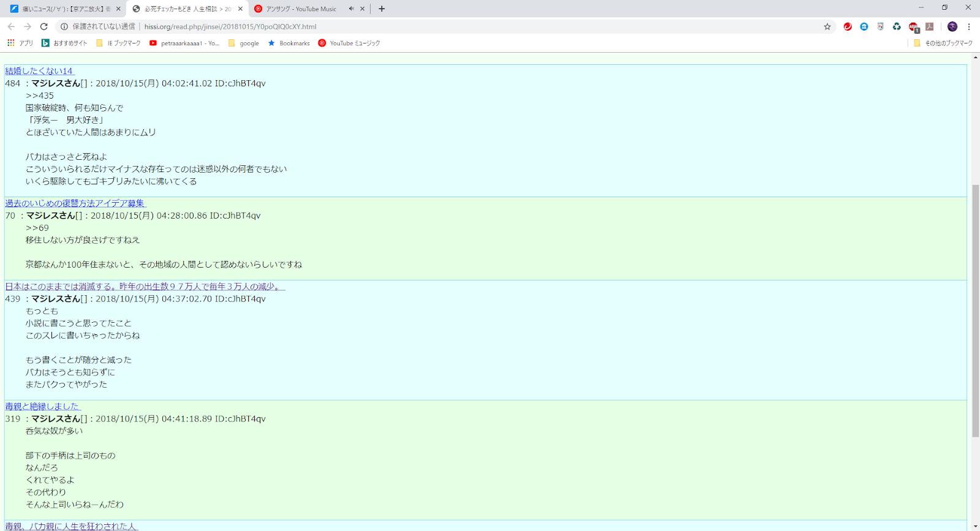Mute the YouTube Music tab audio icon
The width and height of the screenshot is (980, 531).
[352, 9]
